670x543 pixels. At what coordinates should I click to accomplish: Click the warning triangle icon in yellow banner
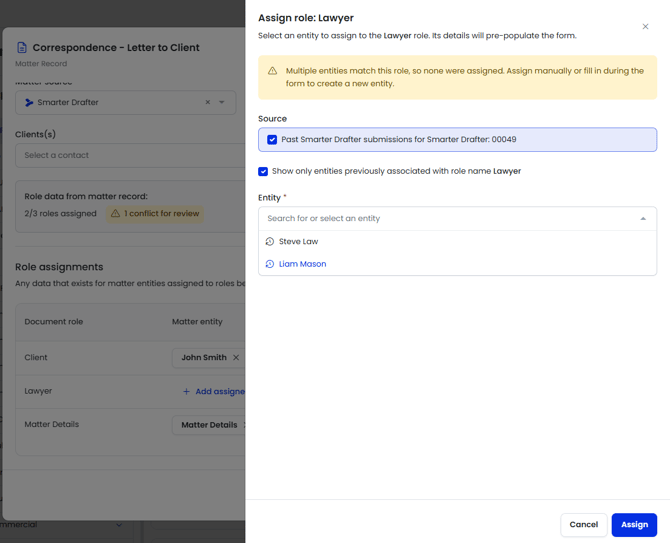(x=272, y=71)
